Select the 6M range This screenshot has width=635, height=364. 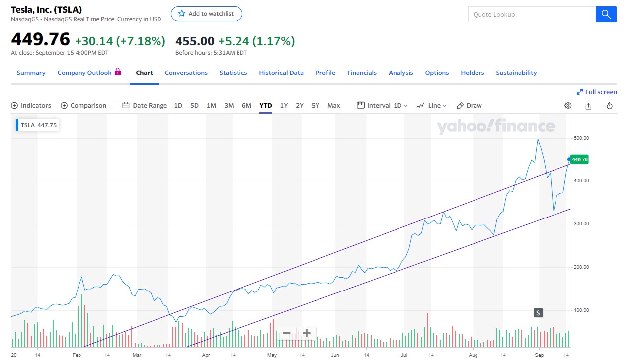click(x=247, y=106)
